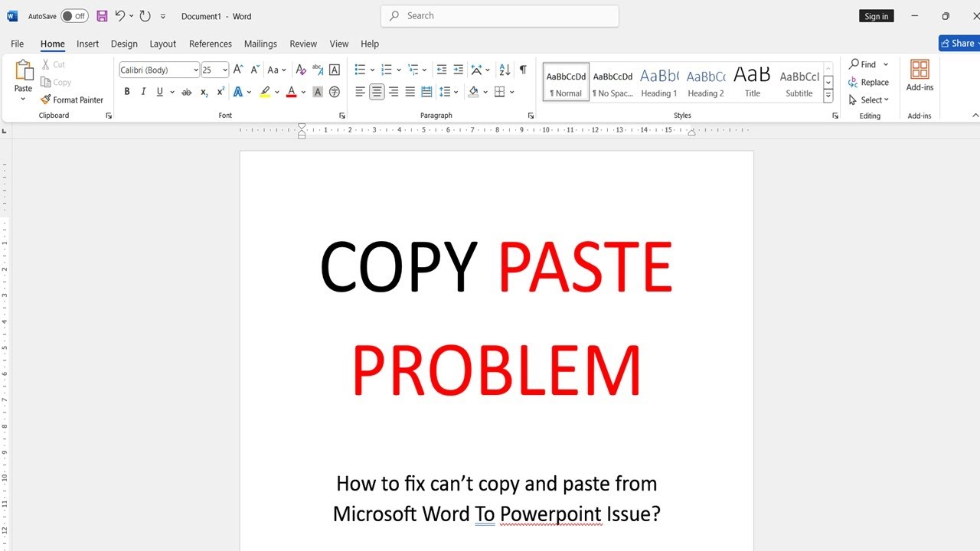This screenshot has height=551, width=980.
Task: Apply the No Spacing style
Action: click(x=613, y=82)
